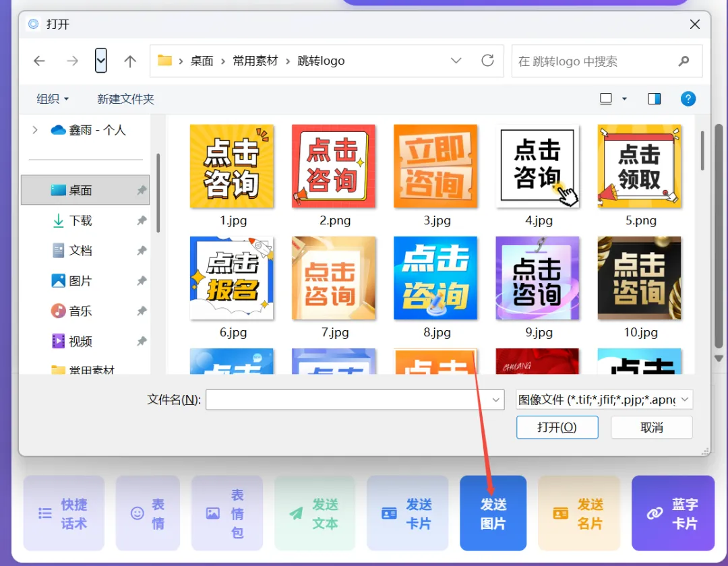
Task: Toggle the preview pane icon
Action: coord(653,98)
